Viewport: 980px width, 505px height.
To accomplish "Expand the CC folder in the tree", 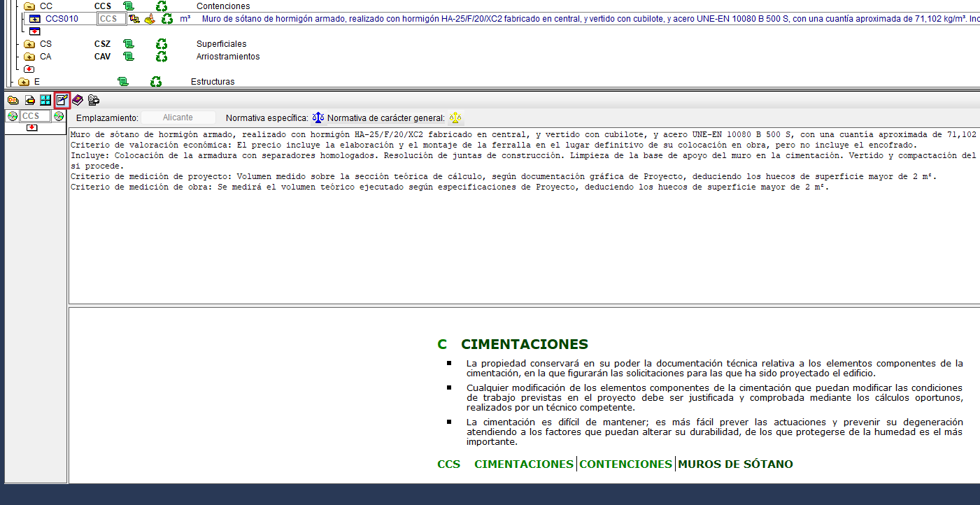I will click(x=29, y=6).
